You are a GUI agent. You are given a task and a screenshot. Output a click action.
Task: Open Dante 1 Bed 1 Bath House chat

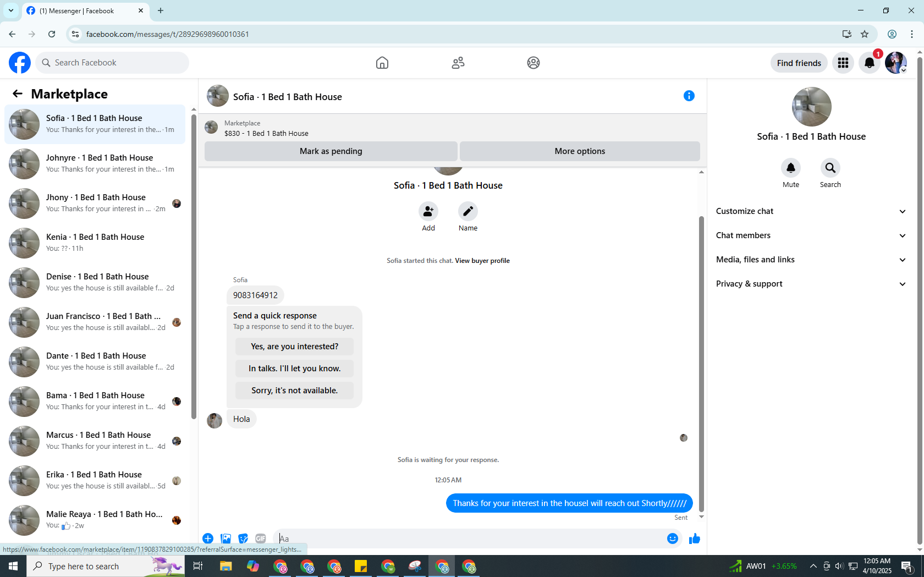pos(95,361)
